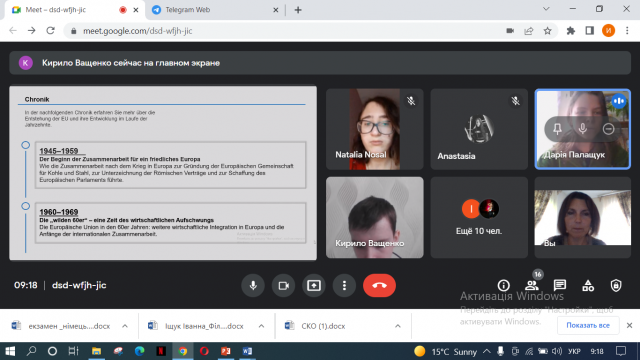The width and height of the screenshot is (640, 360).
Task: Open downloaded file СКО (1).docx
Action: pos(316,326)
